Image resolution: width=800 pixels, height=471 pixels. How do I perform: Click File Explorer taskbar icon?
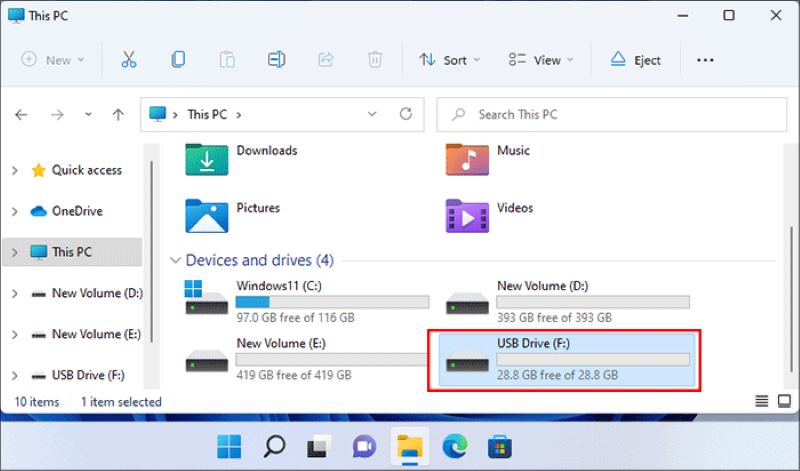pos(410,447)
